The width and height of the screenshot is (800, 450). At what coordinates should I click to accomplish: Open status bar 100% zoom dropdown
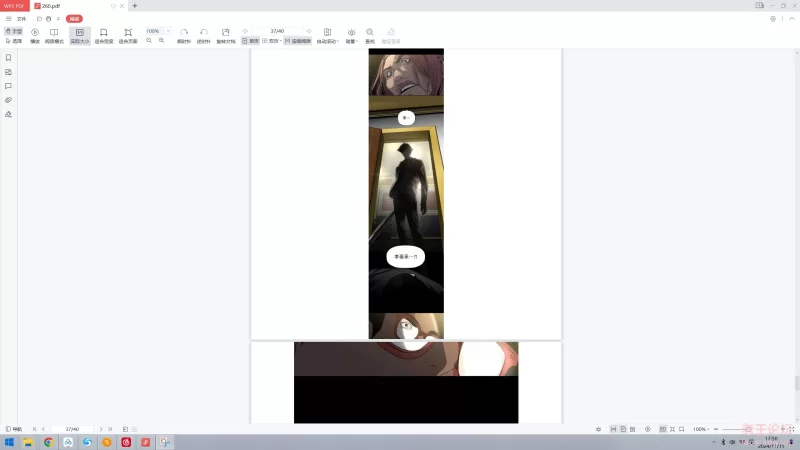tap(701, 429)
